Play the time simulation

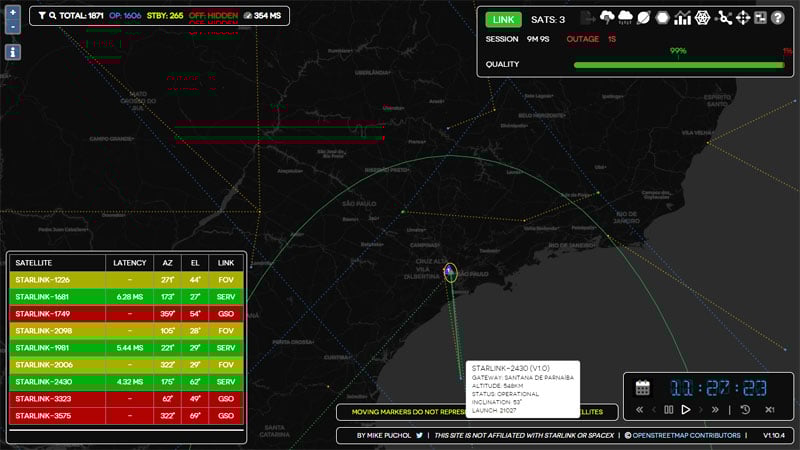tap(686, 410)
